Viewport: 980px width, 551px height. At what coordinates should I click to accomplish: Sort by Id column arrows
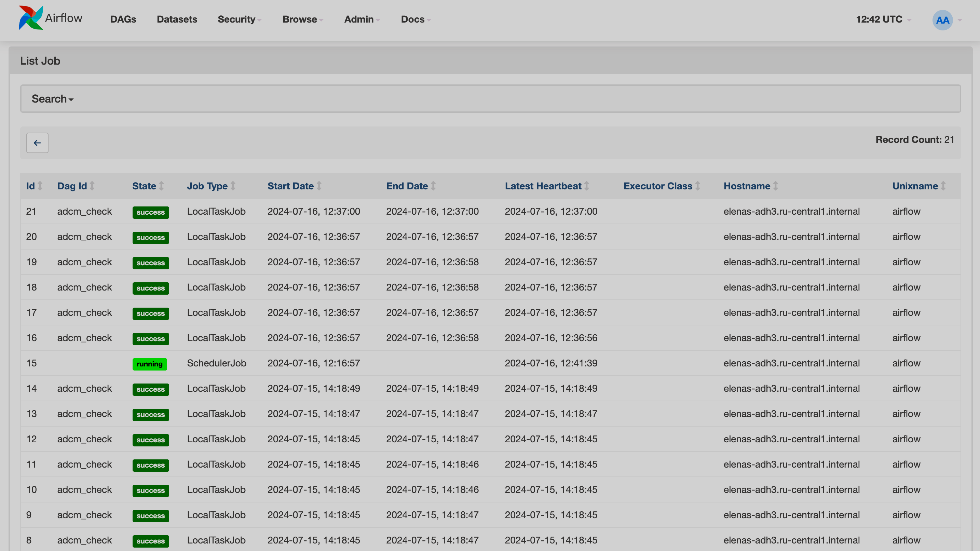[x=40, y=186]
